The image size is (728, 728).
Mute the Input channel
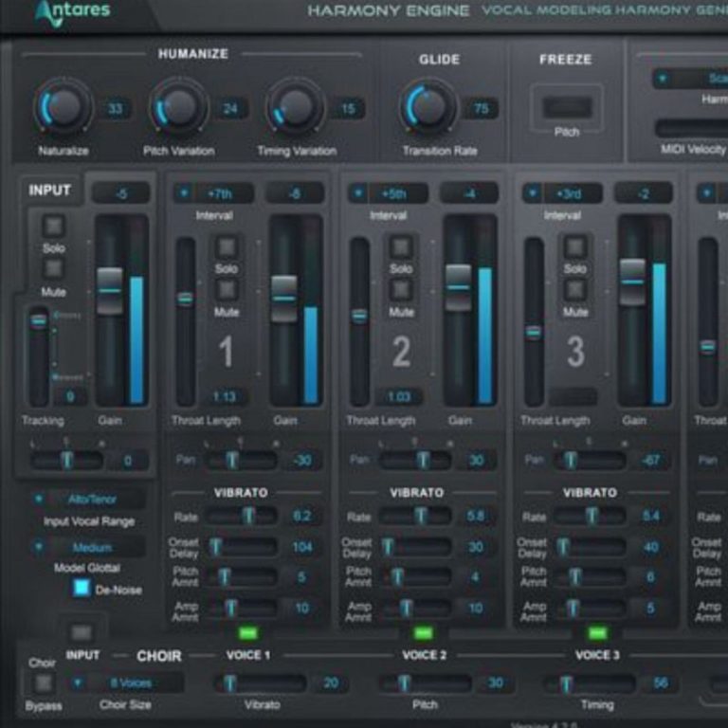click(x=54, y=269)
